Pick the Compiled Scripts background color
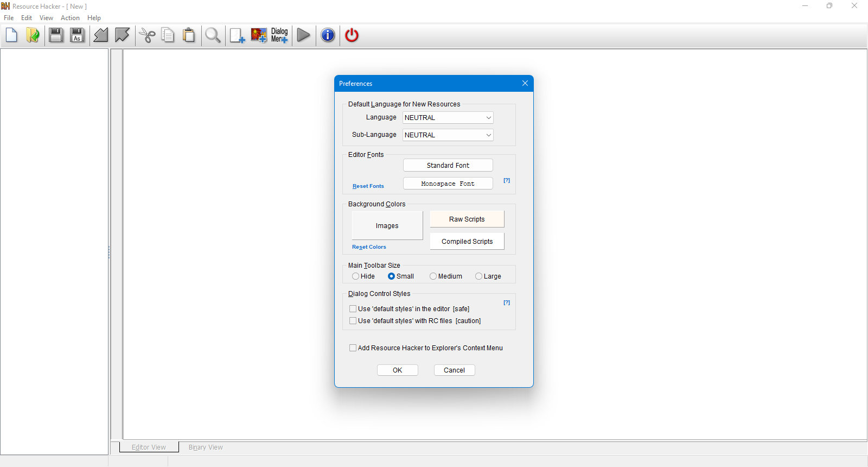Viewport: 868px width, 467px height. coord(467,242)
